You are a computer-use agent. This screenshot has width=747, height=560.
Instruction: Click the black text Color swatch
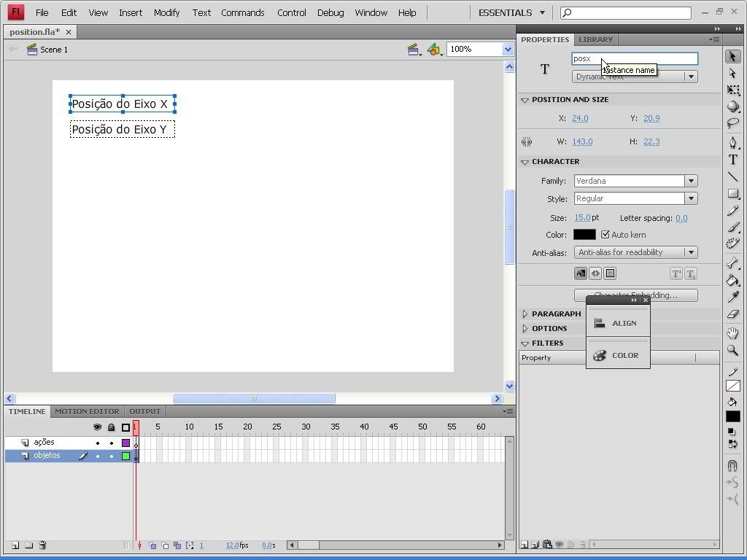pyautogui.click(x=584, y=235)
